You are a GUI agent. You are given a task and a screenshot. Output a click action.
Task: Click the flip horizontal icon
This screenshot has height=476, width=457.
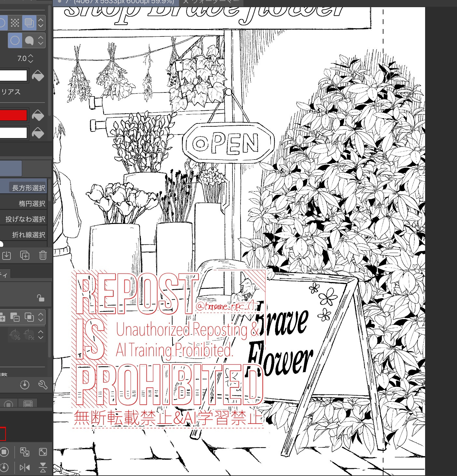25,468
